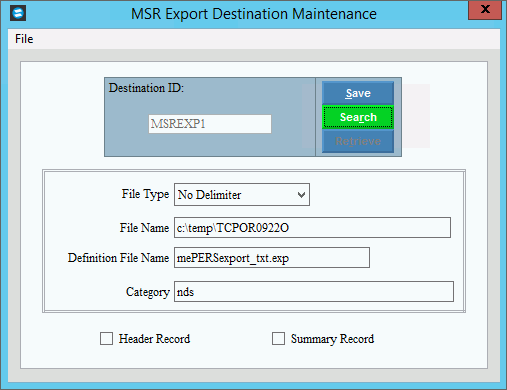Click the Destination ID field showing MSREXP1
507x390 pixels.
click(x=210, y=124)
